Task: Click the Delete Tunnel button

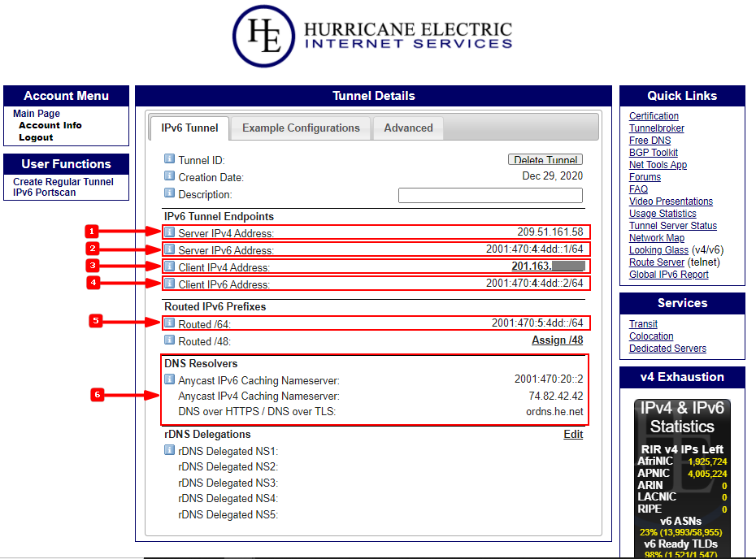Action: click(x=545, y=159)
